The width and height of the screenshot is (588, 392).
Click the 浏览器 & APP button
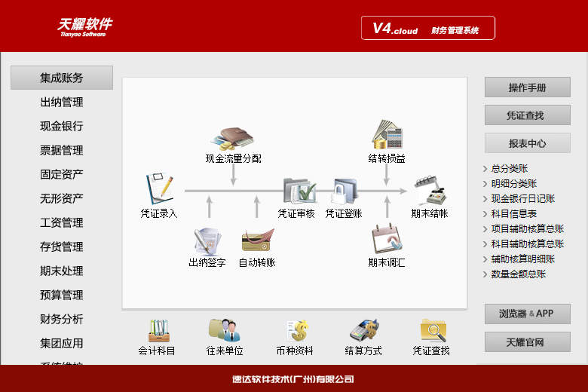click(x=527, y=314)
